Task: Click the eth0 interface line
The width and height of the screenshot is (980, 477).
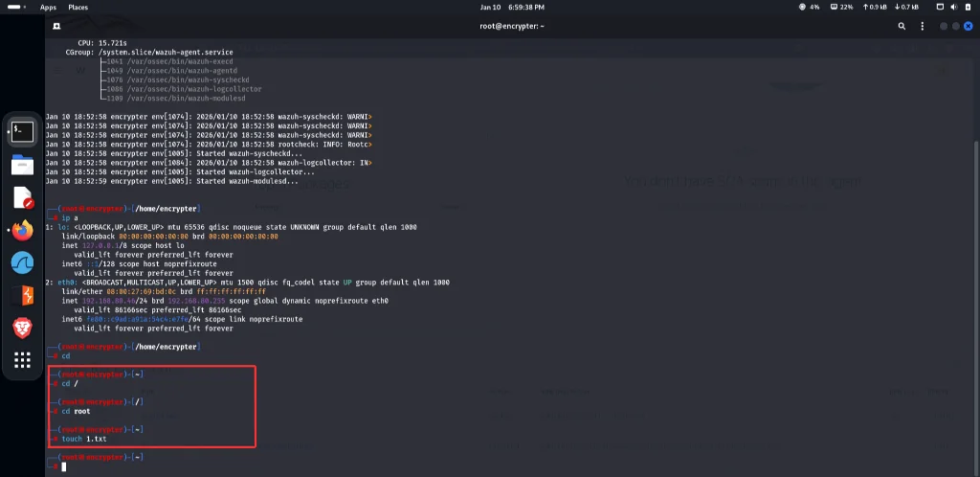Action: (248, 283)
